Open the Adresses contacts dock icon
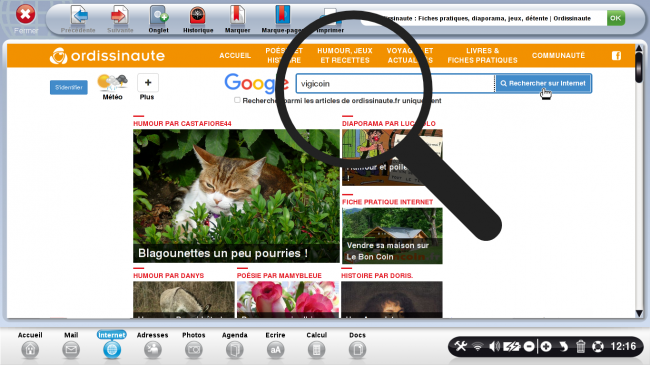650x365 pixels. 153,350
